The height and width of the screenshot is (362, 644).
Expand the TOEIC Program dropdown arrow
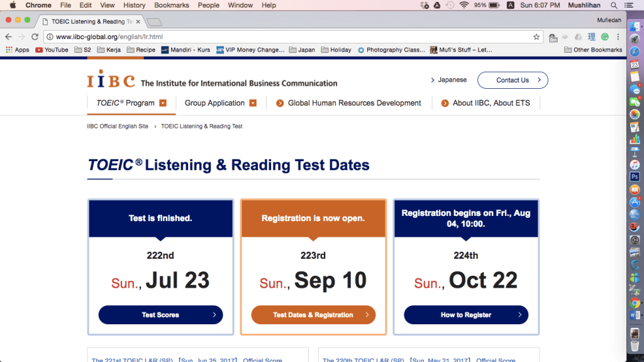163,103
